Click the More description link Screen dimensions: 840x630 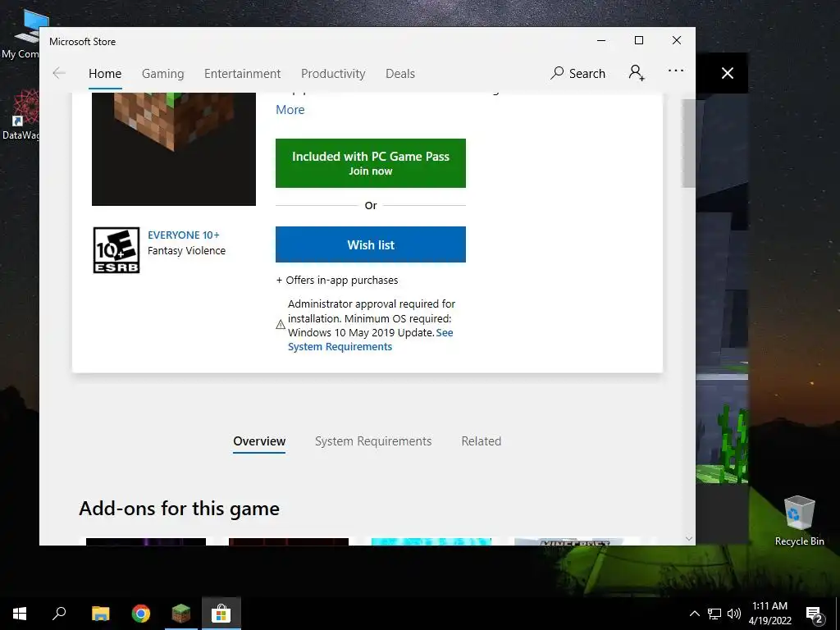[x=290, y=109]
